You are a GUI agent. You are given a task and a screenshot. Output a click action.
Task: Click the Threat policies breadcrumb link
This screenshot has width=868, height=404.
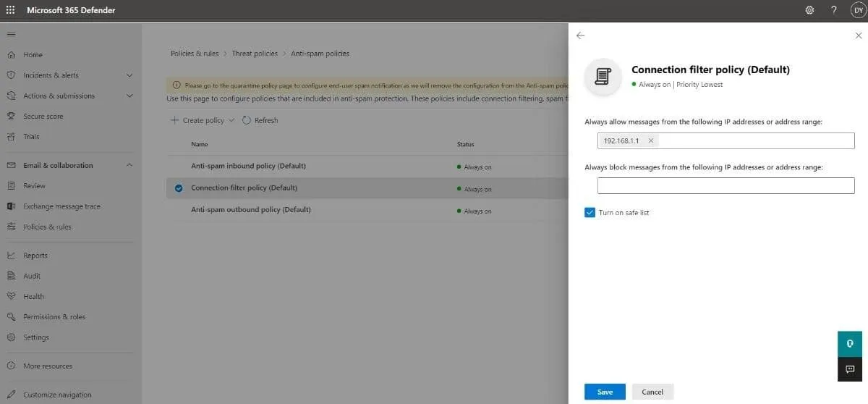coord(255,54)
